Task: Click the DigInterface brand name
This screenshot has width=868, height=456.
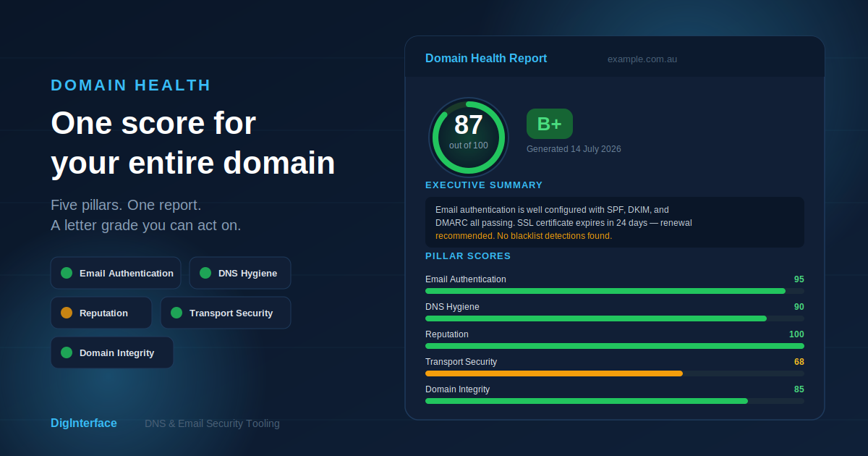Action: pos(84,423)
